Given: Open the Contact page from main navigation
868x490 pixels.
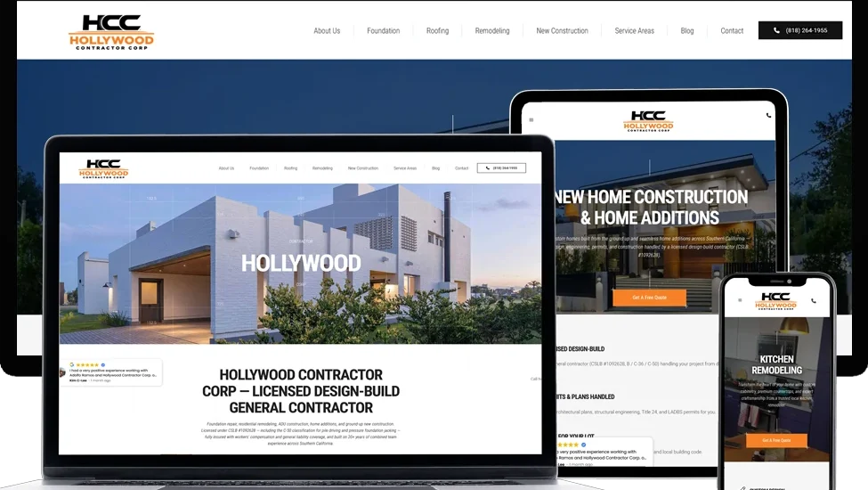Looking at the screenshot, I should click(732, 31).
